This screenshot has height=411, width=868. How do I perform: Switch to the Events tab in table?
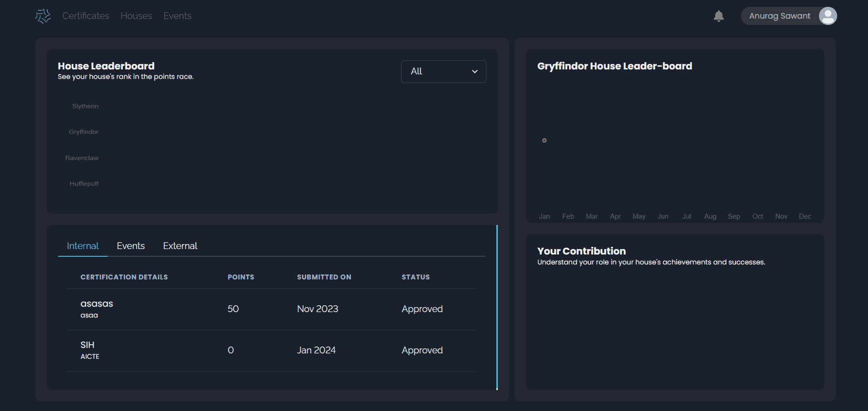click(131, 246)
